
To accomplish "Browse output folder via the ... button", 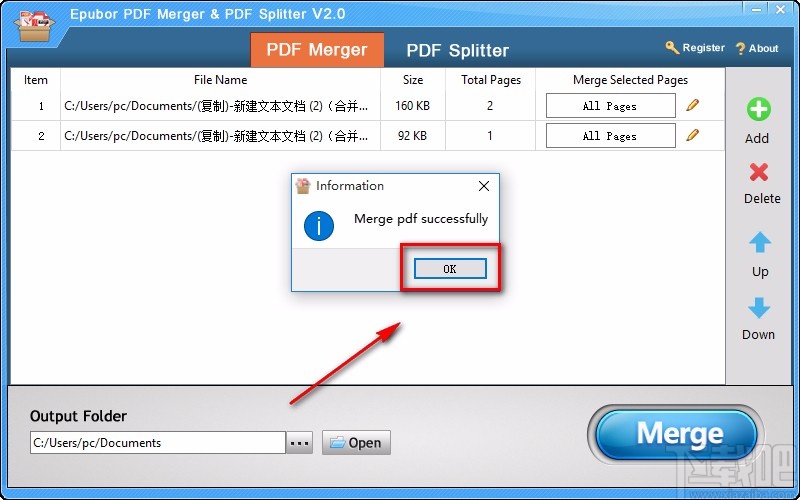I will [x=299, y=443].
